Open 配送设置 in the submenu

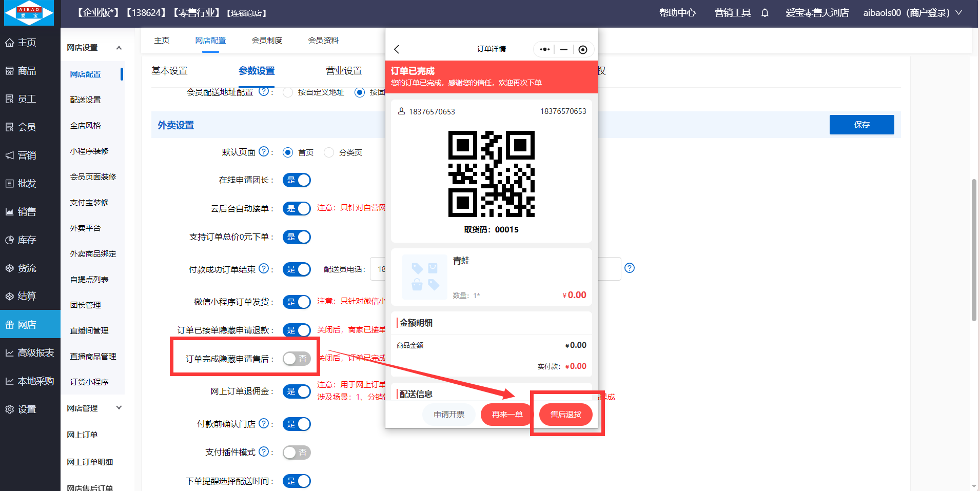pyautogui.click(x=86, y=100)
